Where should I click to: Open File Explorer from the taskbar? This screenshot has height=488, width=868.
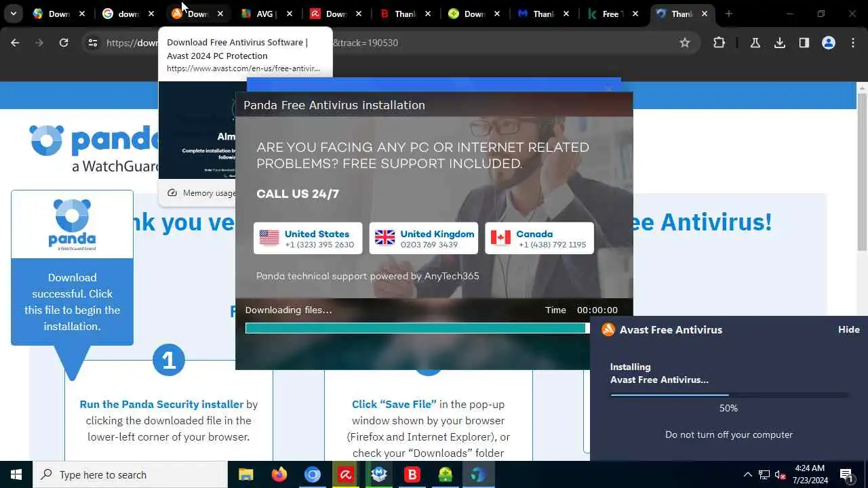click(245, 474)
